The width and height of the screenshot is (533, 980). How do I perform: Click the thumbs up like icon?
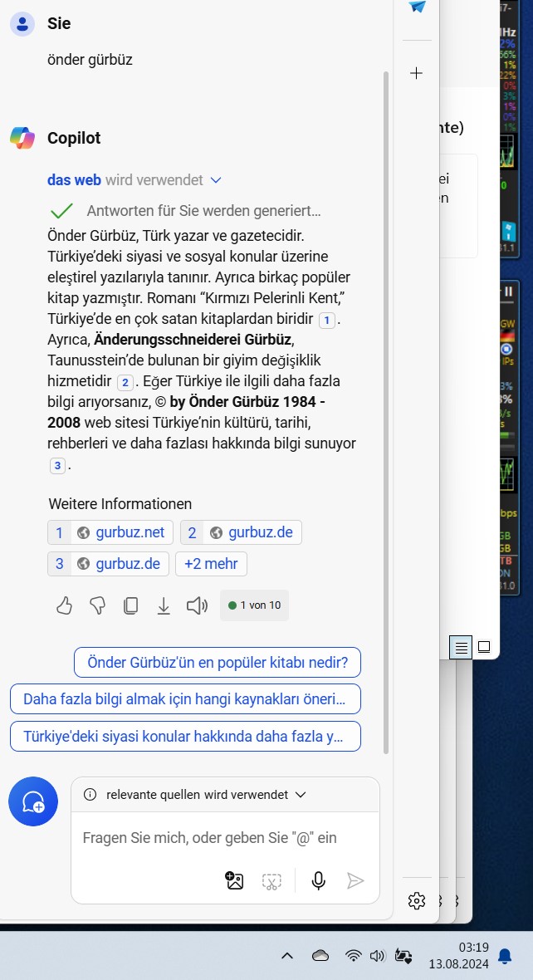pyautogui.click(x=65, y=605)
